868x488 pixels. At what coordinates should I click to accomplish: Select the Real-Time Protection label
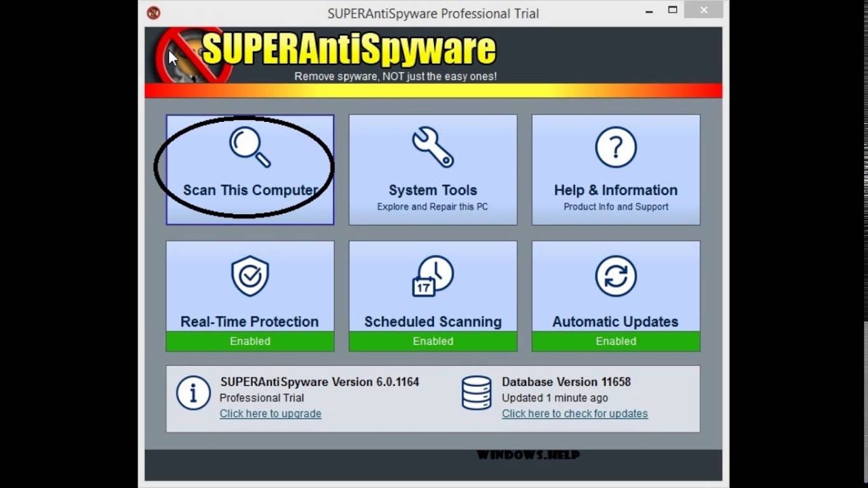(x=250, y=322)
